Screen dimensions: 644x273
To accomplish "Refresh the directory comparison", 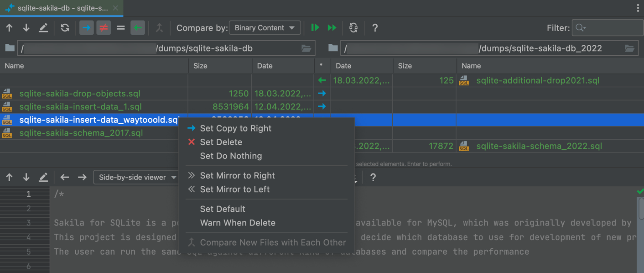I will [65, 27].
